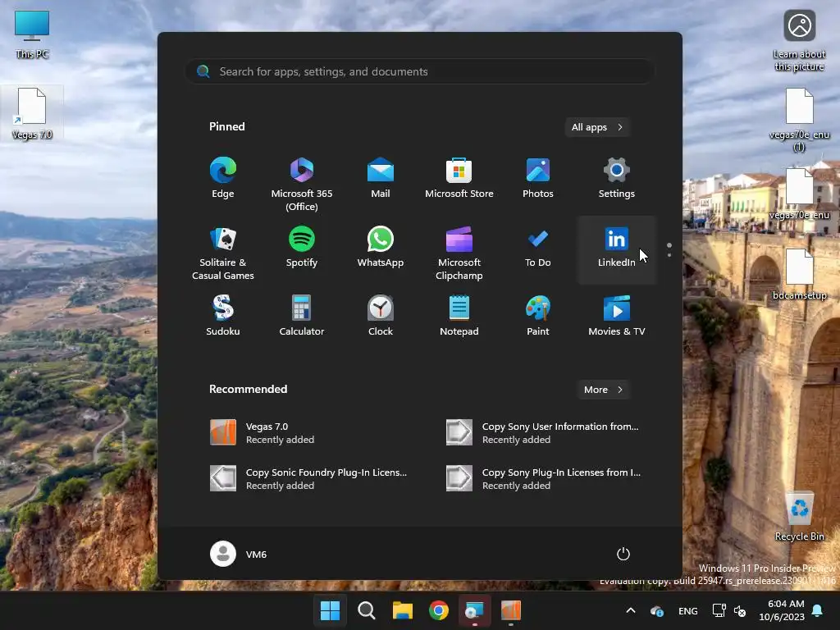Open the To Do app
This screenshot has width=840, height=630.
click(x=538, y=247)
